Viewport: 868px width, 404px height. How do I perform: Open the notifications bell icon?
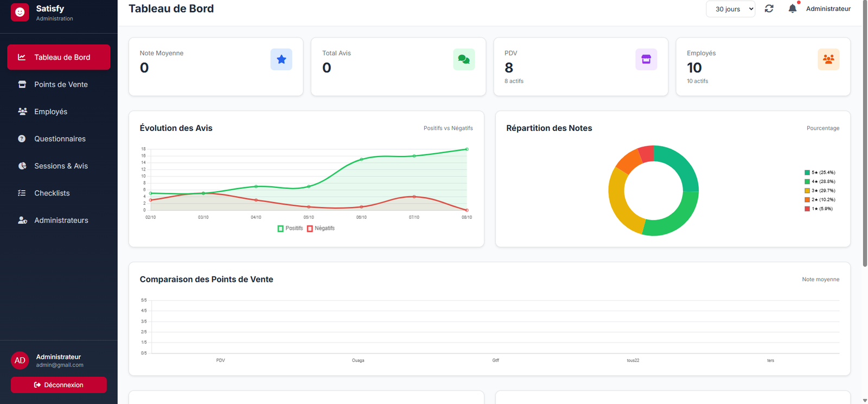pyautogui.click(x=793, y=9)
